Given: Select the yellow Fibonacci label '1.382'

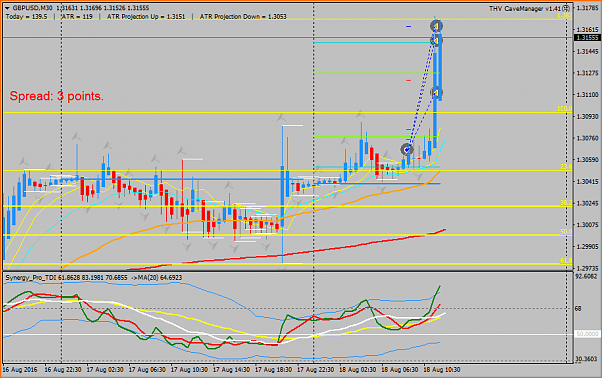Looking at the screenshot, I should (564, 16).
